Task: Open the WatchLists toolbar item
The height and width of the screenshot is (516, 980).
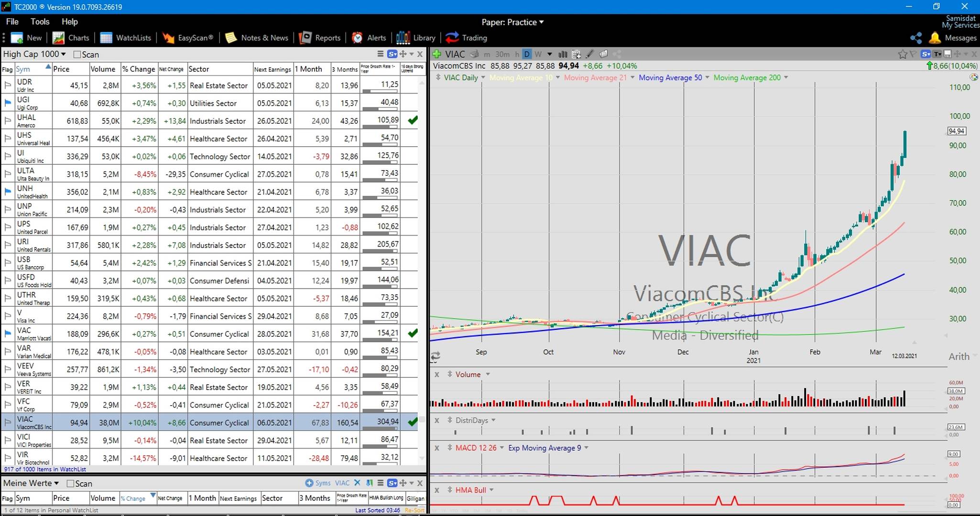Action: point(125,38)
